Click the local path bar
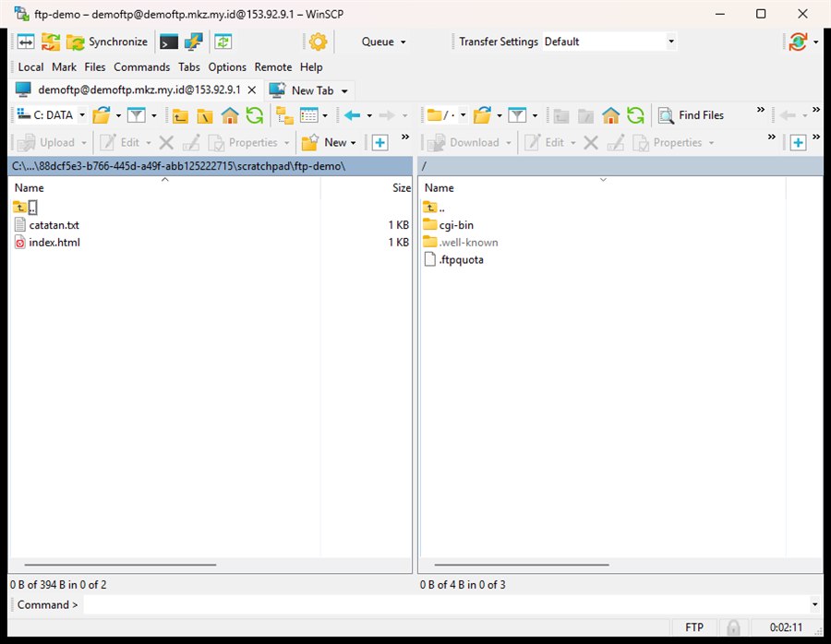Viewport: 831px width, 644px height. pyautogui.click(x=211, y=166)
